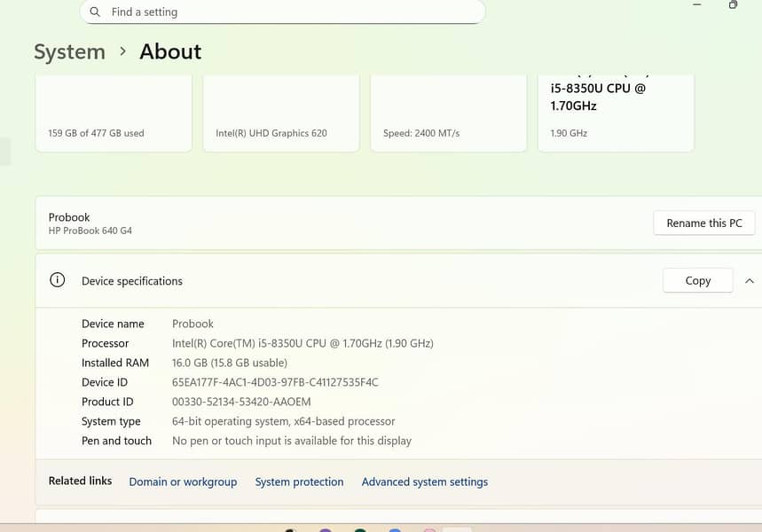
Task: Open the System protection link
Action: [x=299, y=482]
